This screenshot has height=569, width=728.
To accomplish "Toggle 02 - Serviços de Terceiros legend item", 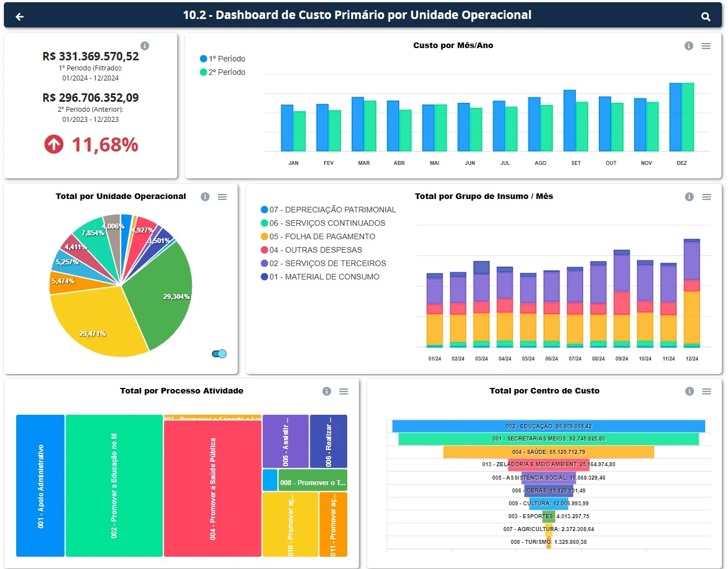I will [x=323, y=263].
